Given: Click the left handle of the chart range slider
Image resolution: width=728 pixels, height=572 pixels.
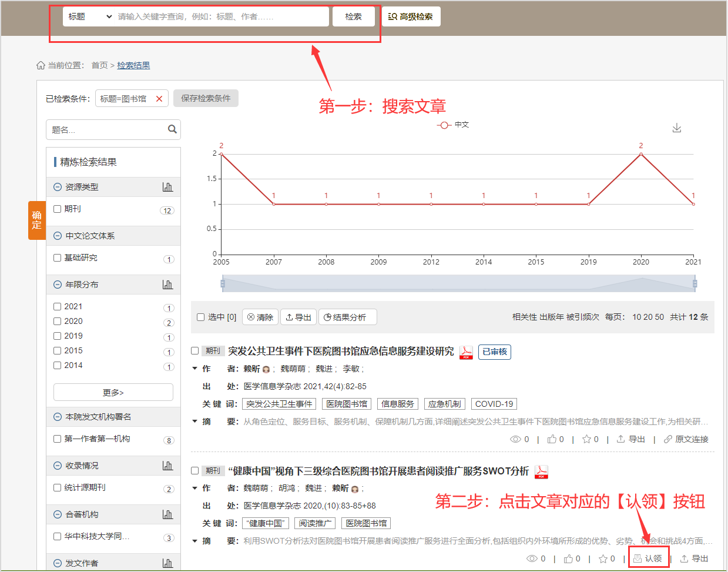Looking at the screenshot, I should pyautogui.click(x=223, y=284).
